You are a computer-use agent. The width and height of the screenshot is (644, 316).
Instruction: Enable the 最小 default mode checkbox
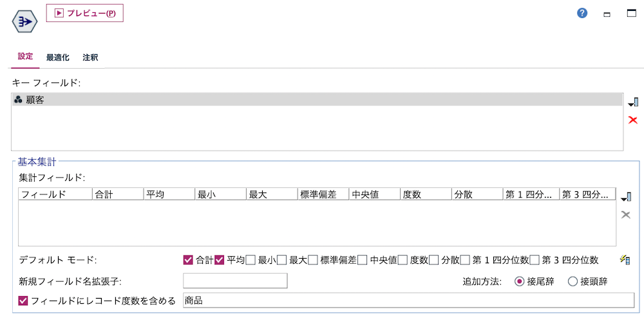[x=251, y=260]
